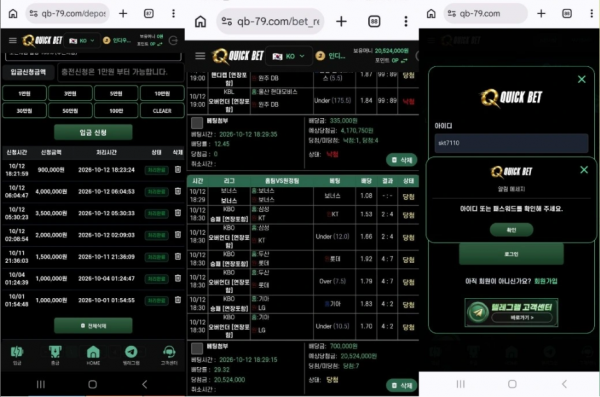Open three-dot browser menu in right screen

592,14
